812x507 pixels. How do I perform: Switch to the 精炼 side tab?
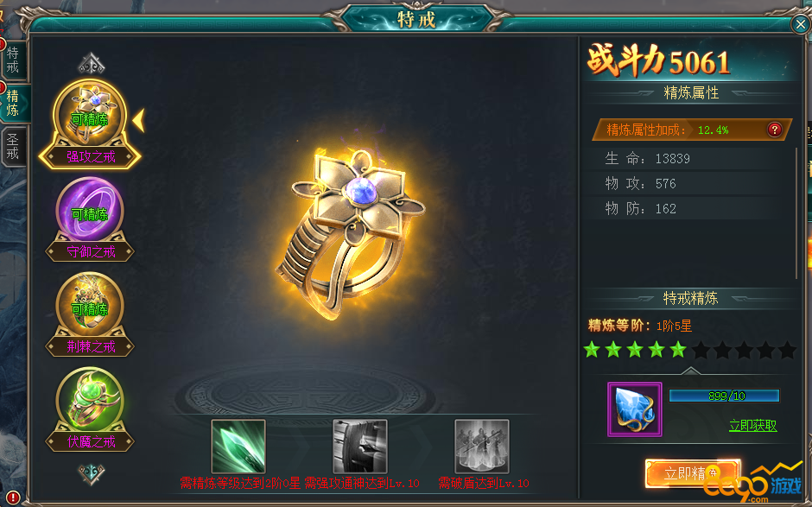14,103
